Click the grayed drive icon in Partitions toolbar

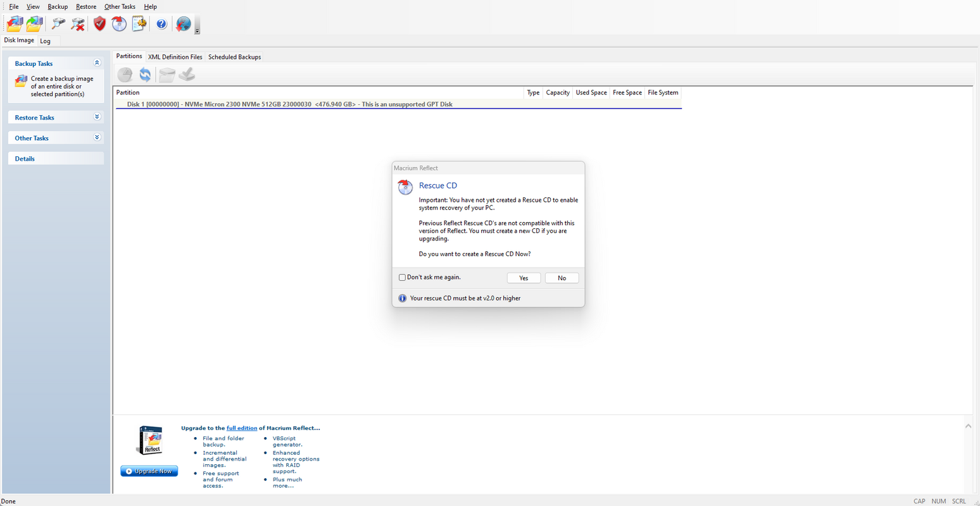point(166,75)
